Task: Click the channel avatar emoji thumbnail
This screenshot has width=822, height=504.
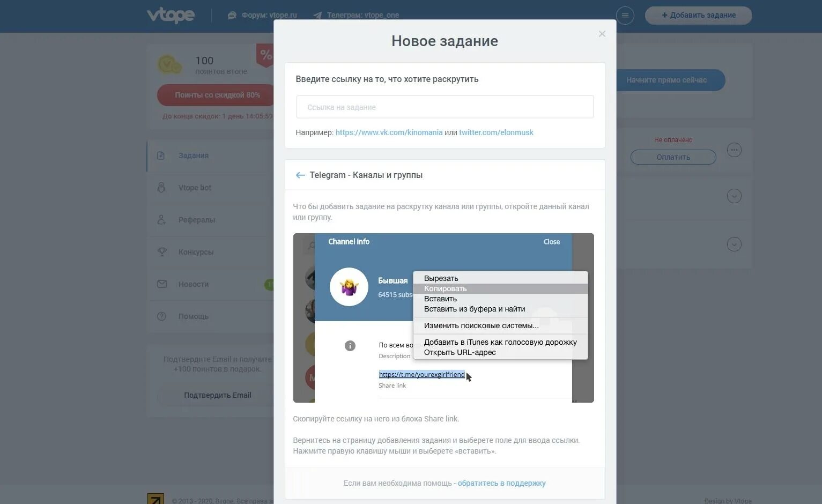Action: pyautogui.click(x=349, y=287)
